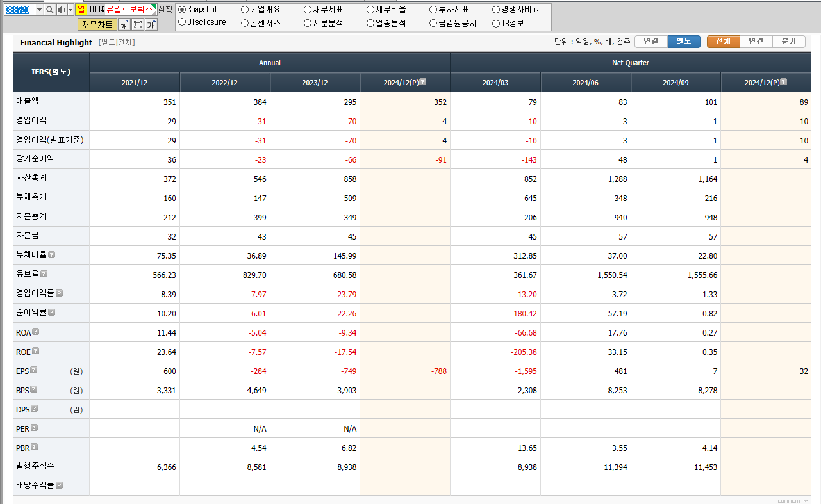Select the 기업개요 radio button

pos(245,10)
